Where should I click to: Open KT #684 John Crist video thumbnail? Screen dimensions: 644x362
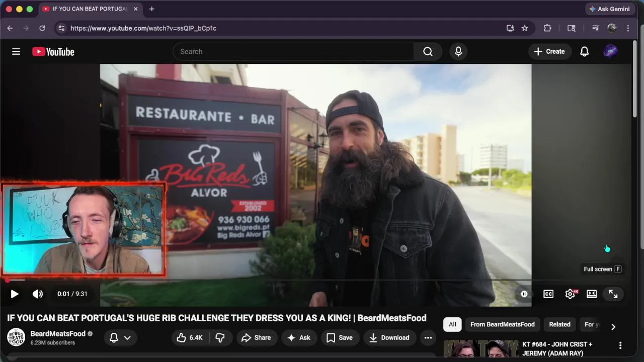tap(480, 350)
